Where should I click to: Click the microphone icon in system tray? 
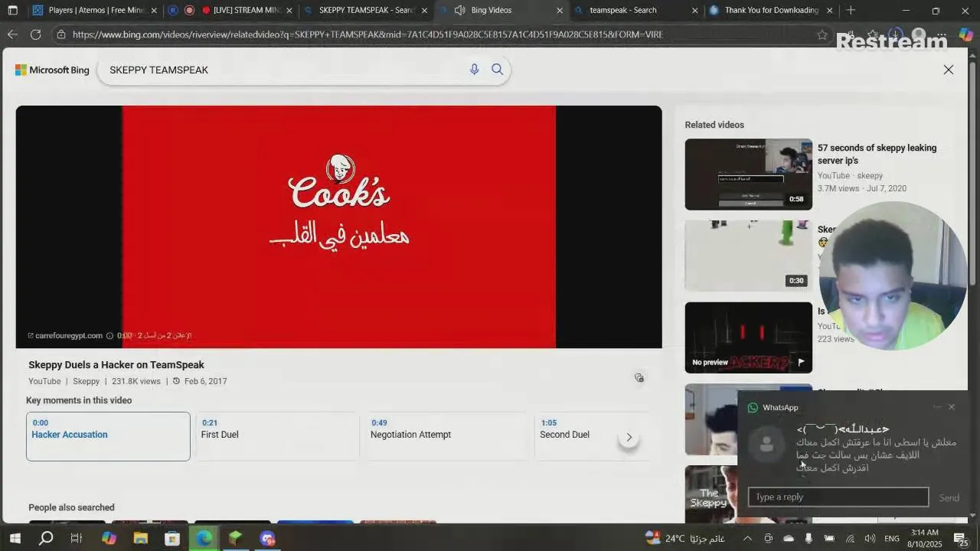808,538
